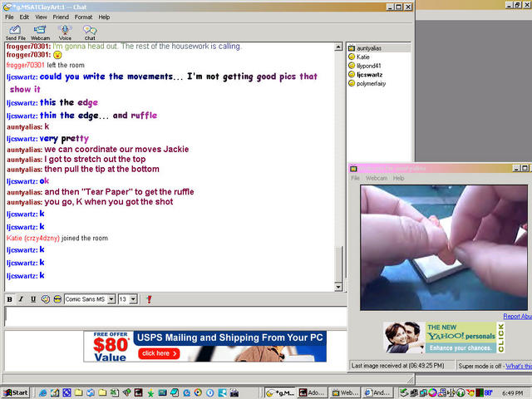This screenshot has height=399, width=532.
Task: Click the Report Abuse link
Action: click(x=517, y=316)
